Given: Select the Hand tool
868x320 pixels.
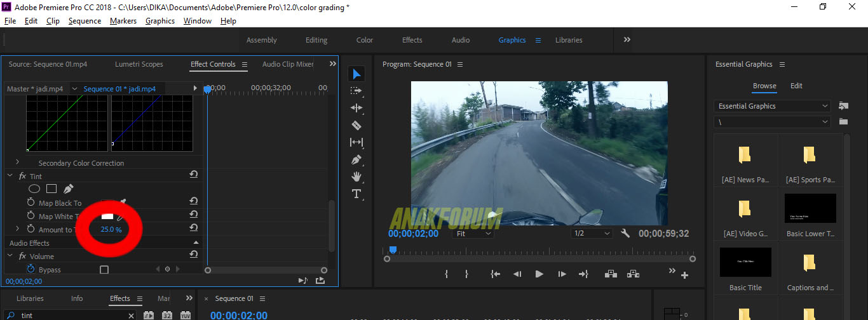Looking at the screenshot, I should pos(356,177).
